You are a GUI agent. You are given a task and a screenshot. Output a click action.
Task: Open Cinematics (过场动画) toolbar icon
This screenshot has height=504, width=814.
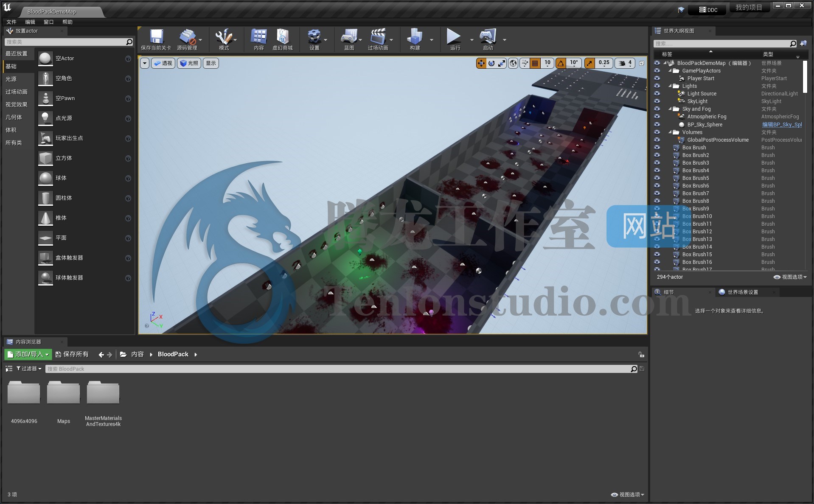(378, 37)
